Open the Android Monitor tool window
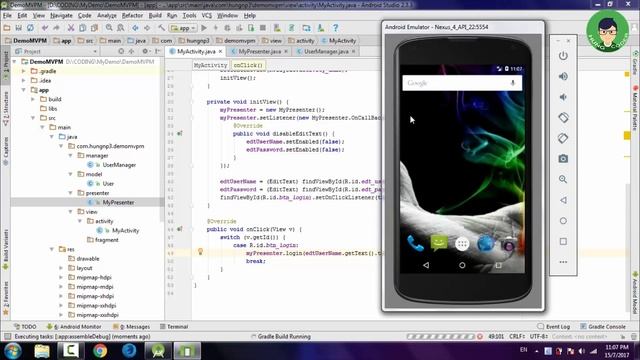This screenshot has width=640, height=360. (x=74, y=327)
